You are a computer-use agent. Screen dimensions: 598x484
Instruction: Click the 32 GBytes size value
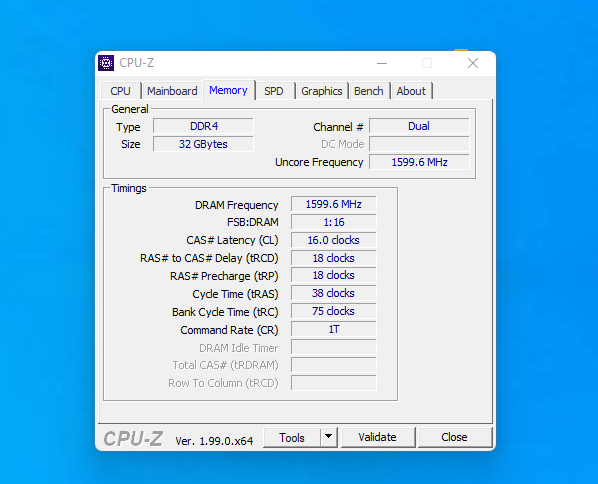[203, 144]
